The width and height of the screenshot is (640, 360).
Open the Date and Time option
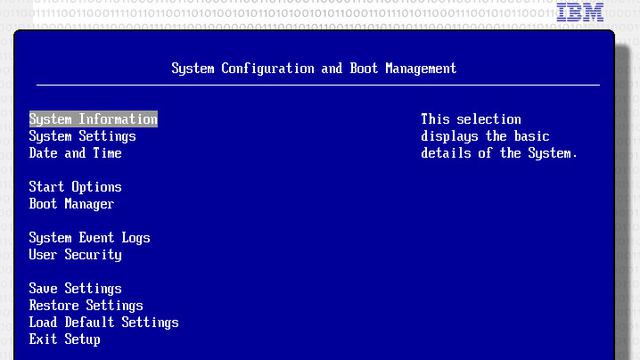pos(76,153)
